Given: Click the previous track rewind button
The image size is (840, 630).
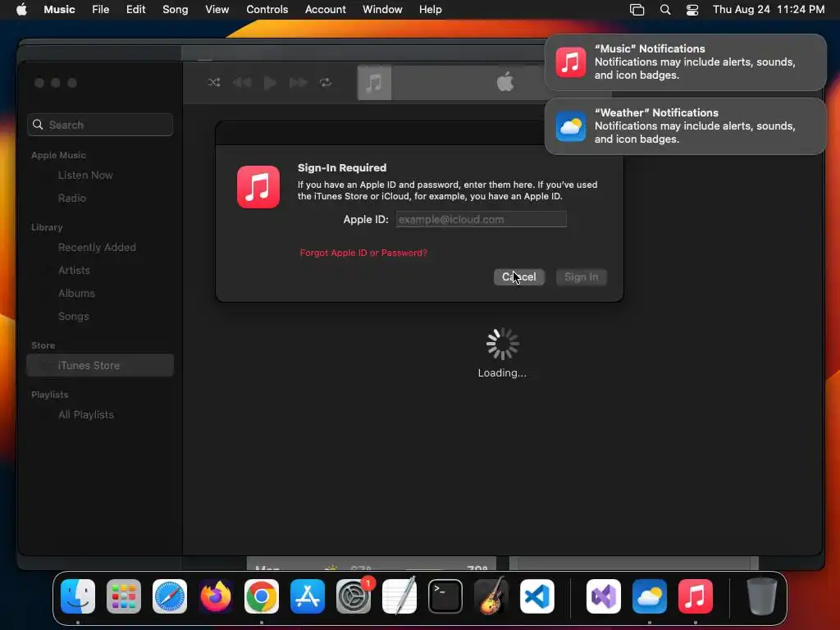Looking at the screenshot, I should tap(242, 83).
